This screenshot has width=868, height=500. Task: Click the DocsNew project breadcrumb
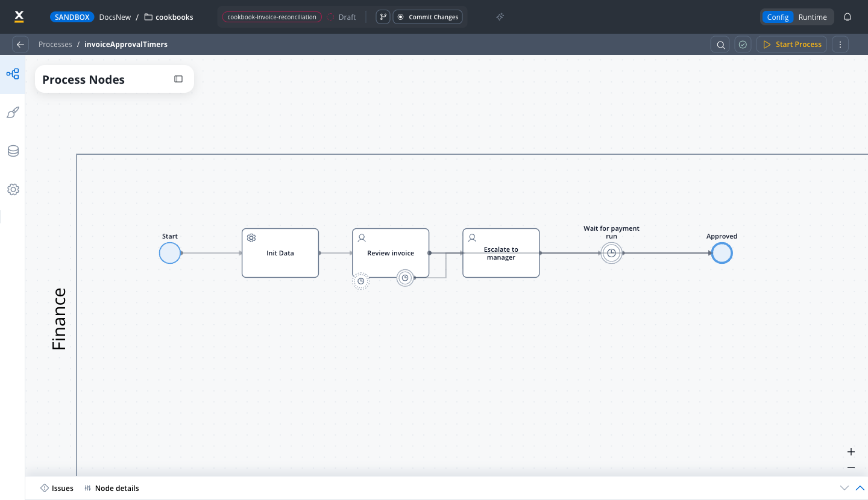[115, 17]
